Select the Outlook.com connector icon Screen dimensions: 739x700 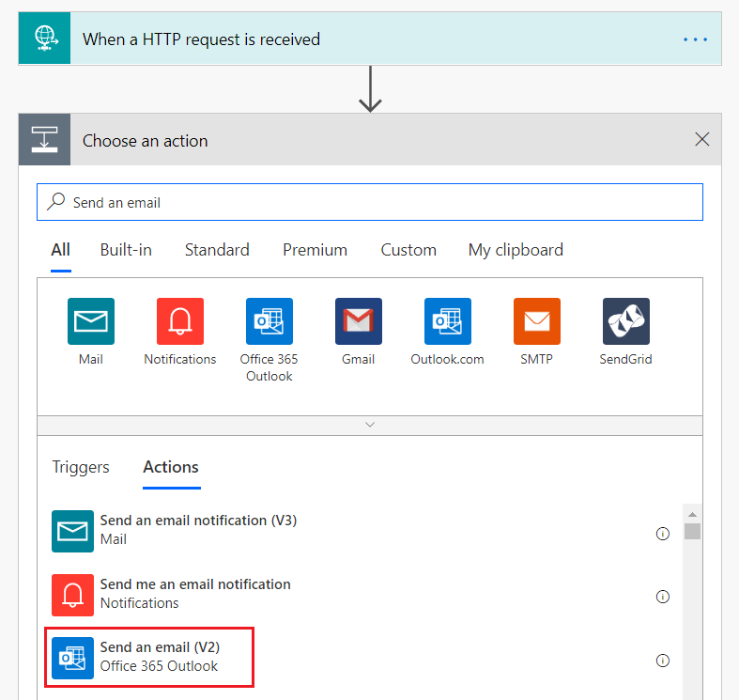[x=447, y=321]
